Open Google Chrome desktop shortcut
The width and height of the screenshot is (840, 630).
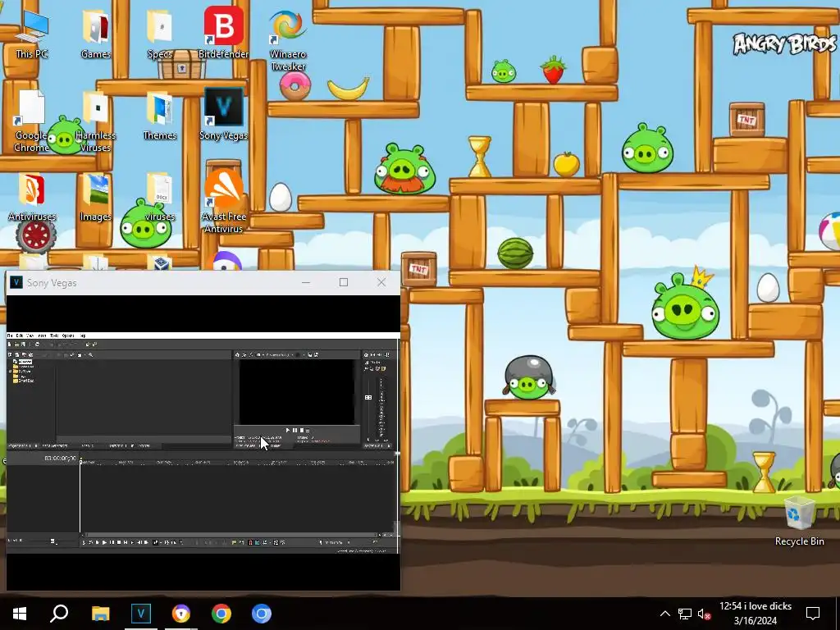pyautogui.click(x=31, y=121)
